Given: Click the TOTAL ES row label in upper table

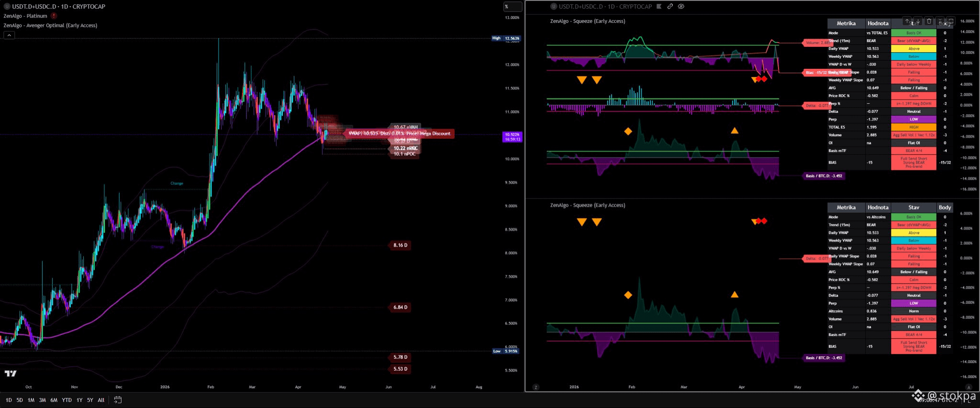Looking at the screenshot, I should coord(836,127).
